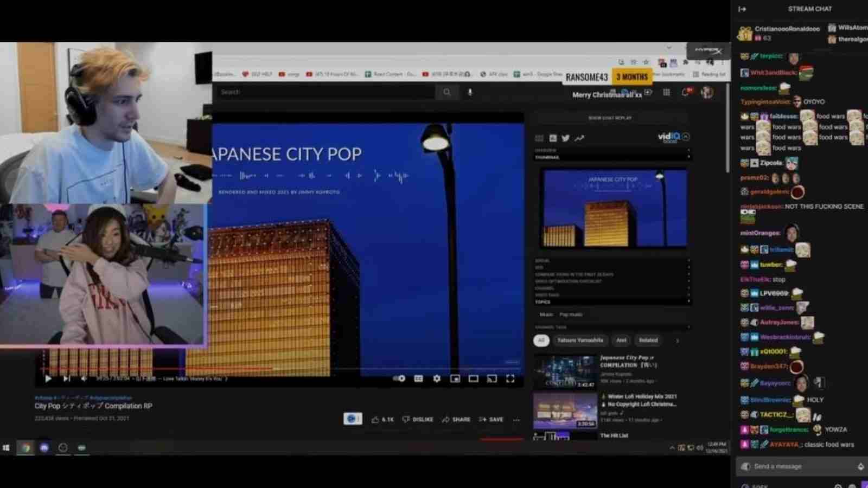Play the YouTube video
The height and width of the screenshot is (488, 868).
[x=48, y=378]
